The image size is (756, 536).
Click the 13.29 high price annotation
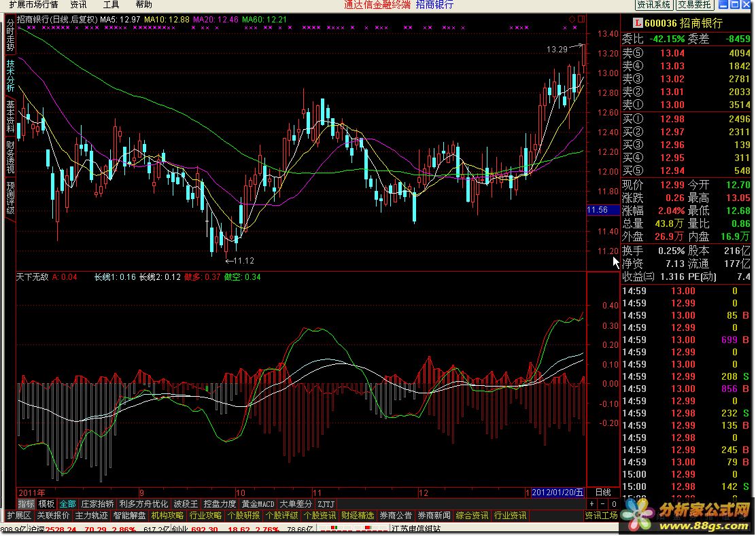pyautogui.click(x=557, y=49)
